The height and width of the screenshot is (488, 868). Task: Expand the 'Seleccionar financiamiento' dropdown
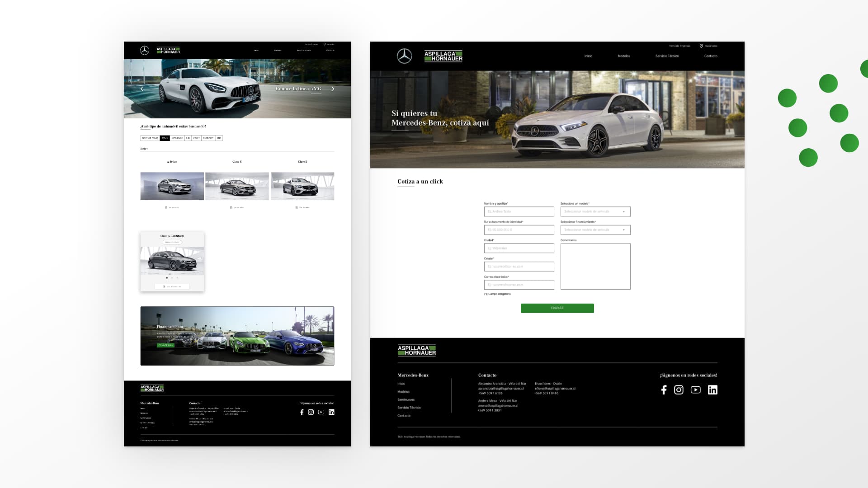click(x=595, y=230)
